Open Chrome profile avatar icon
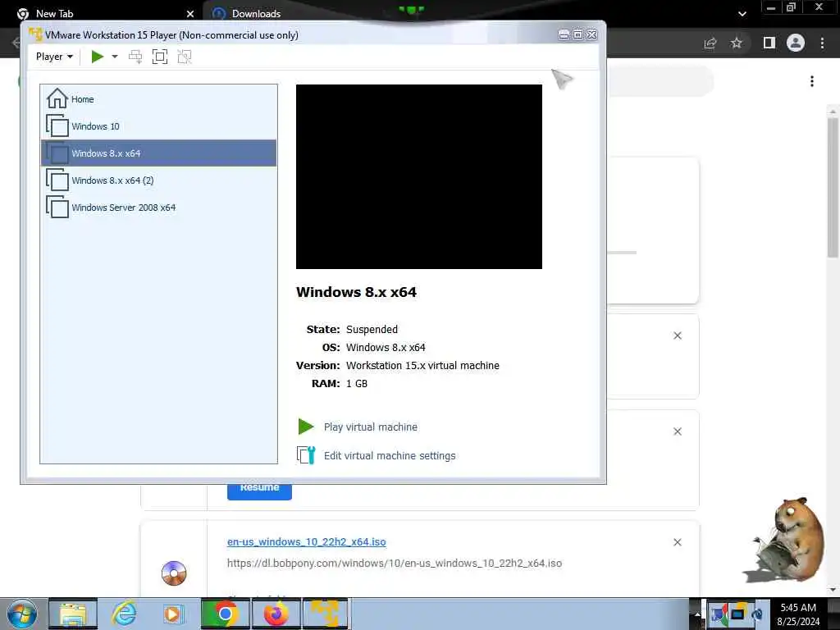 tap(796, 43)
